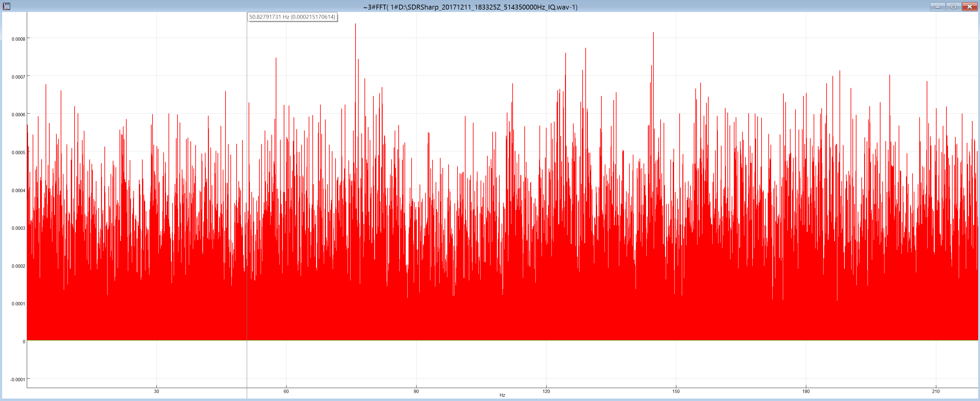Viewport: 980px width, 401px height.
Task: Click the -0.0001 y-axis label
Action: pos(18,379)
